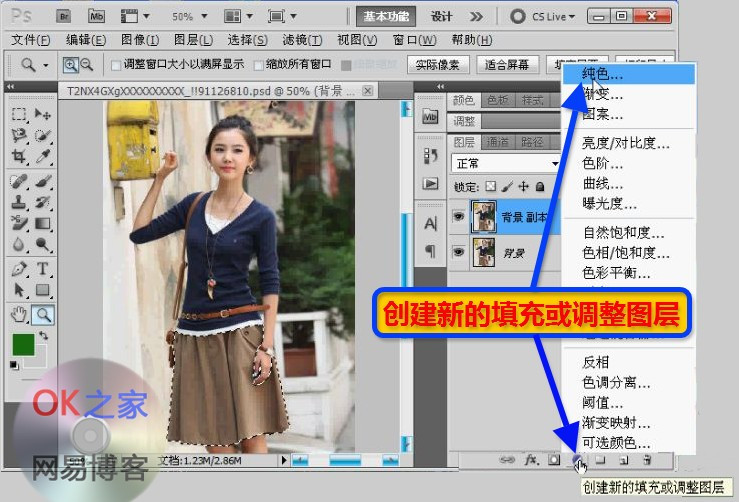Open the status bar info arrow menu

[x=284, y=460]
